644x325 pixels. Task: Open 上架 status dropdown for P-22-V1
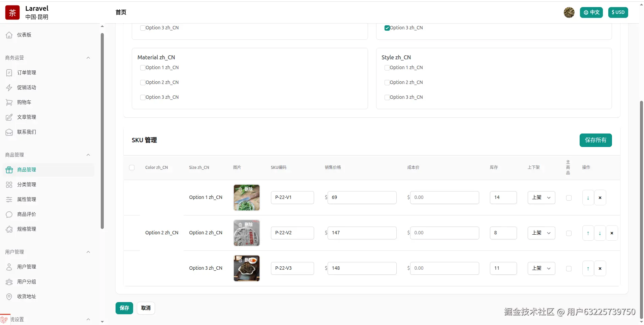pos(541,198)
